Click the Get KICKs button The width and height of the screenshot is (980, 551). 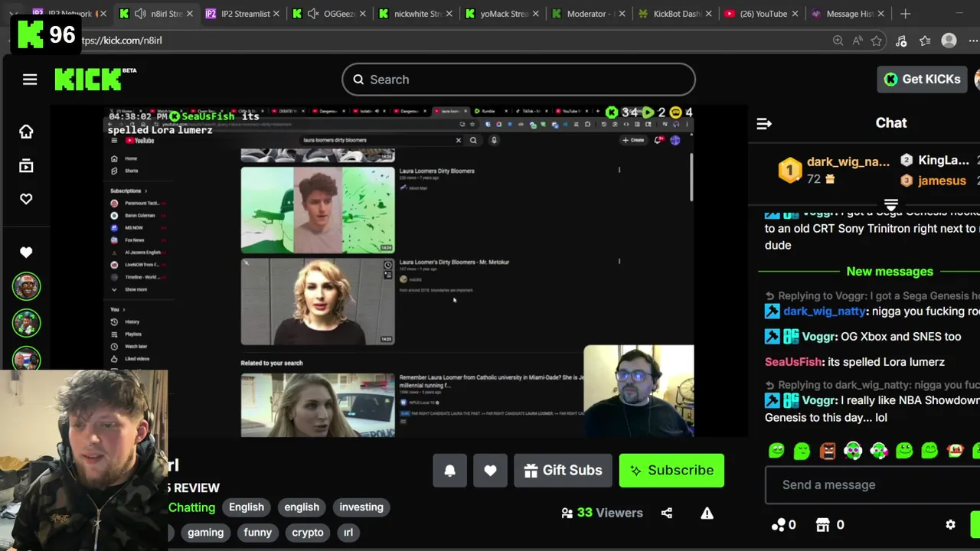(x=923, y=79)
